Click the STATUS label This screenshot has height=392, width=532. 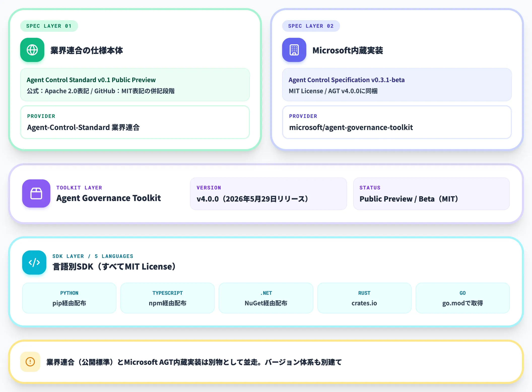[370, 188]
